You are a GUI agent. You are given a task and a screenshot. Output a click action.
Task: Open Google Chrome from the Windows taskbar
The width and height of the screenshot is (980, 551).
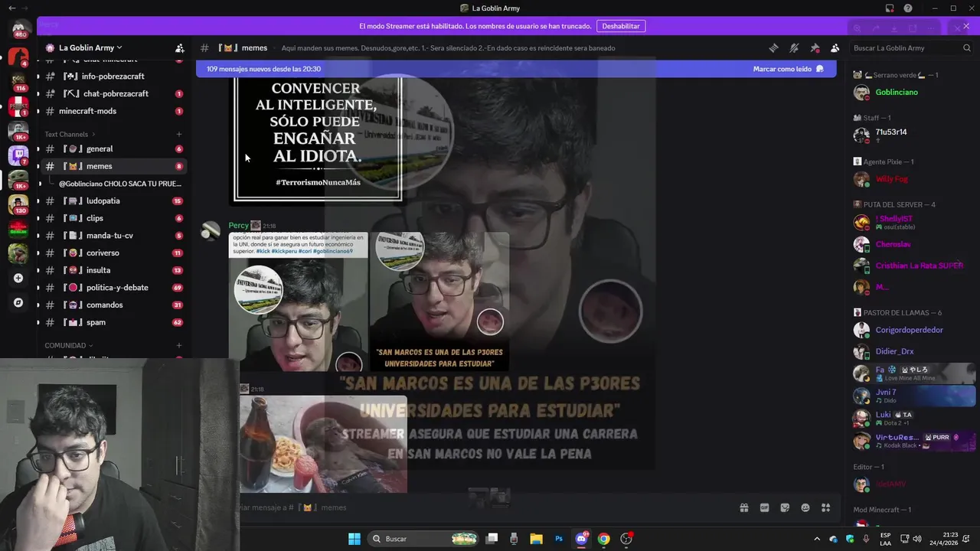pyautogui.click(x=604, y=539)
